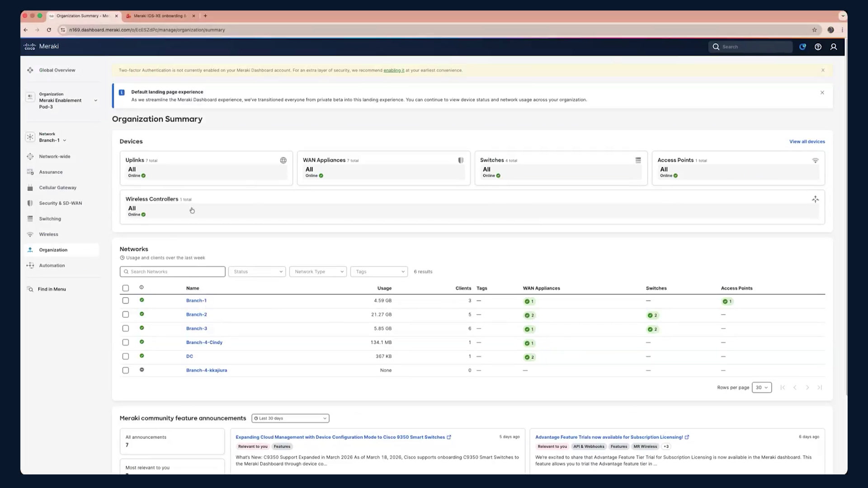Click the Uplinks globe icon
The width and height of the screenshot is (868, 488).
[x=283, y=160]
